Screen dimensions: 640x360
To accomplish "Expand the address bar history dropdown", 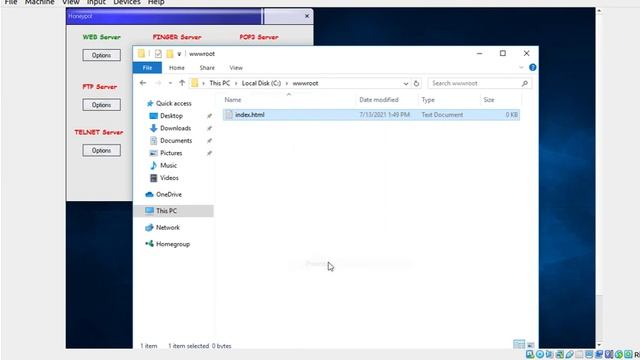I will pyautogui.click(x=406, y=83).
